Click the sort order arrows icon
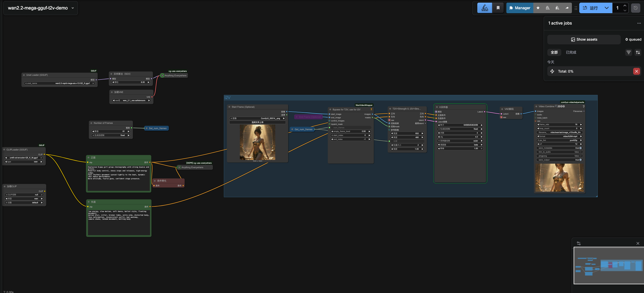644x293 pixels. point(638,52)
